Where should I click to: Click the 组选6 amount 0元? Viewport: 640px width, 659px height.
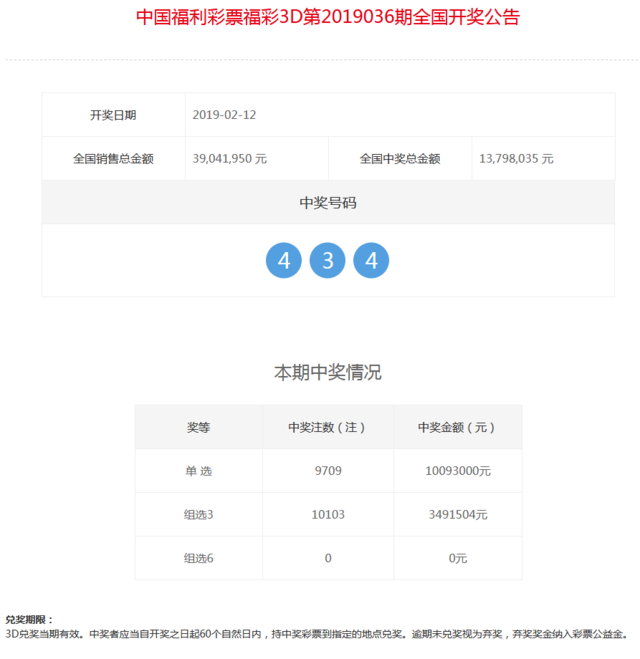(458, 558)
